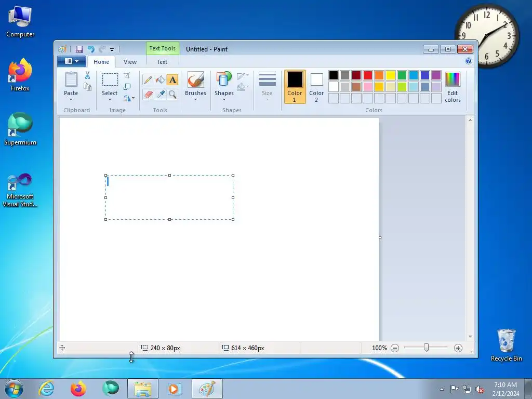
Task: Select the Eraser tool
Action: (148, 94)
